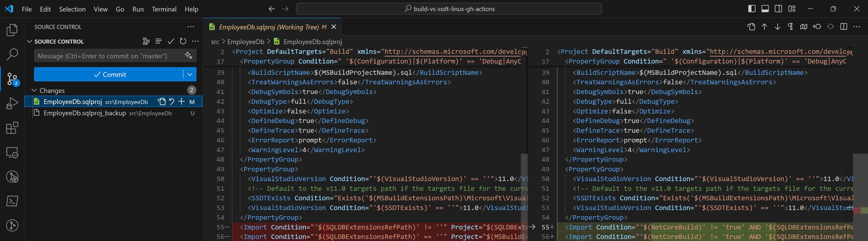
Task: Go to previous change with up arrow
Action: (764, 27)
